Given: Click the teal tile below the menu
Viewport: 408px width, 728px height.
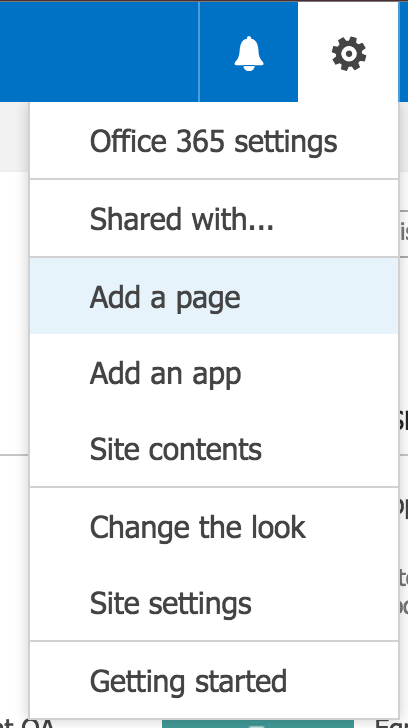Looking at the screenshot, I should pyautogui.click(x=258, y=724).
